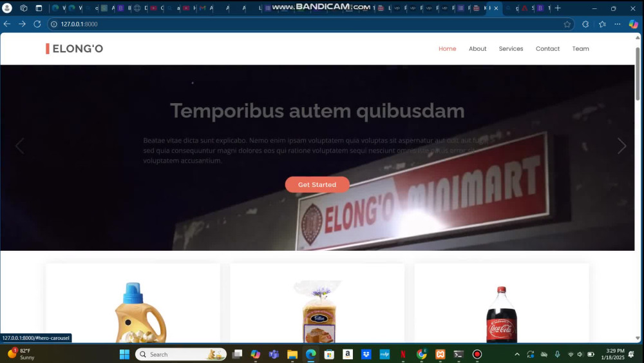The width and height of the screenshot is (644, 363).
Task: Open the terminal app on taskbar
Action: [459, 355]
